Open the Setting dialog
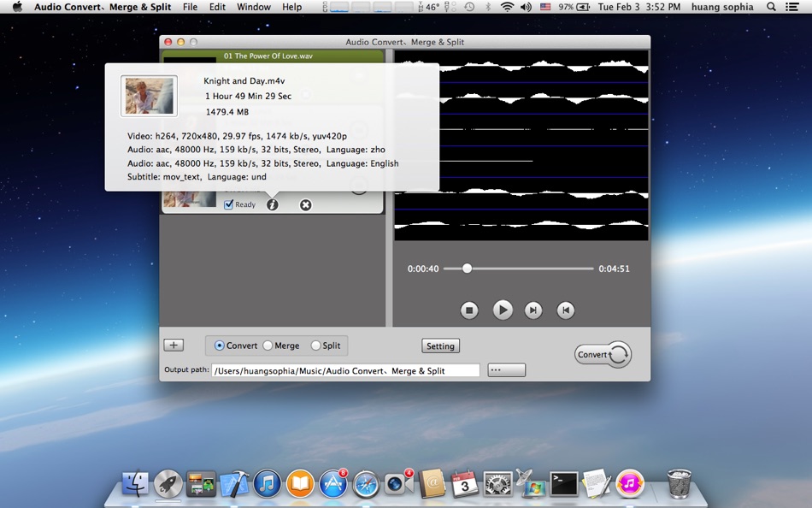 point(440,346)
